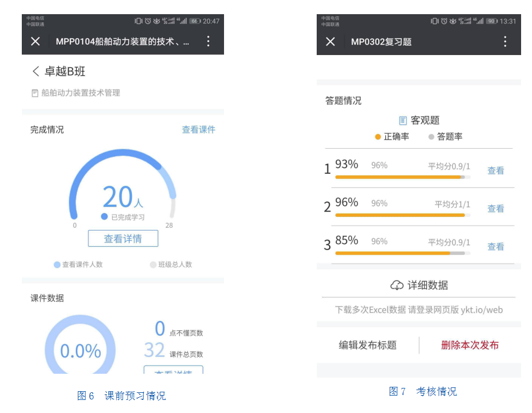Choose 删除本次发布 in red
This screenshot has height=413, width=532.
click(469, 345)
